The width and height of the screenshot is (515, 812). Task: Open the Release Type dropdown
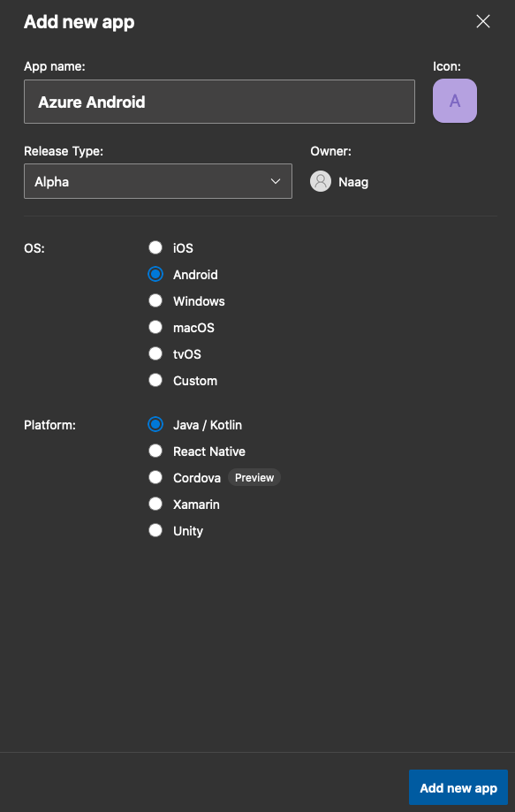click(x=158, y=181)
